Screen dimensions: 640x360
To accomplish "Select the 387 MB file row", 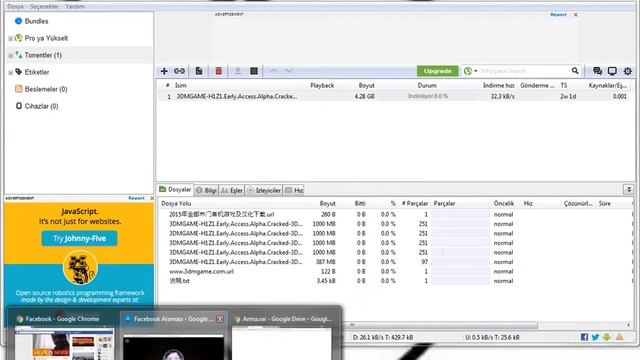I will (395, 262).
